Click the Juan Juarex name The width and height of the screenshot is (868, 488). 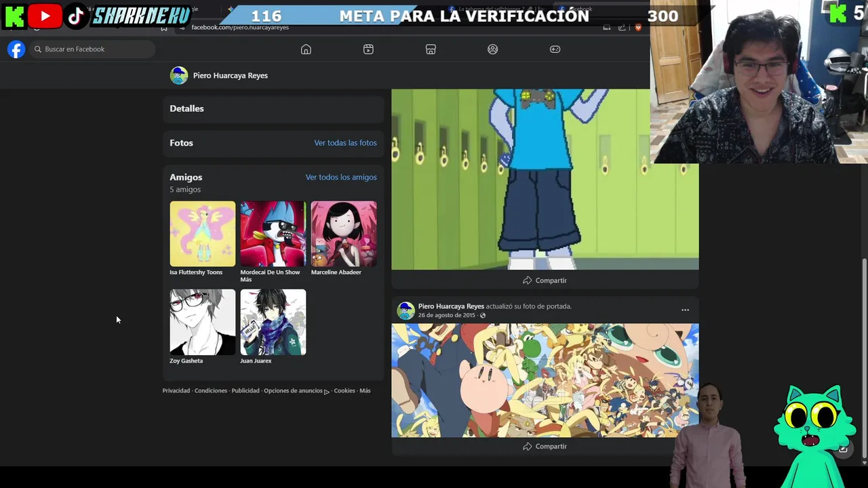pos(256,361)
